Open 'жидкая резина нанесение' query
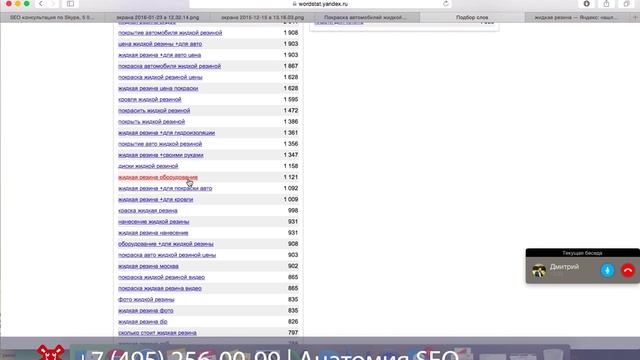The width and height of the screenshot is (640, 360). tap(153, 233)
